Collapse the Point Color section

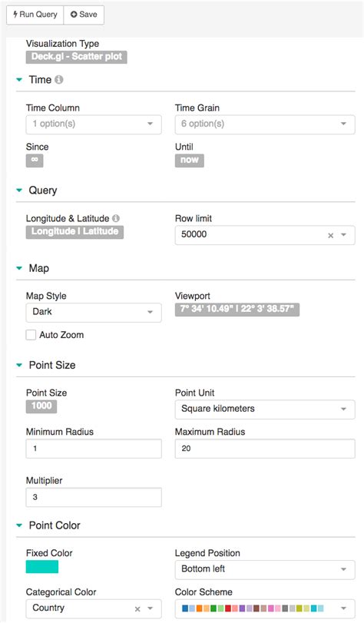pyautogui.click(x=19, y=525)
